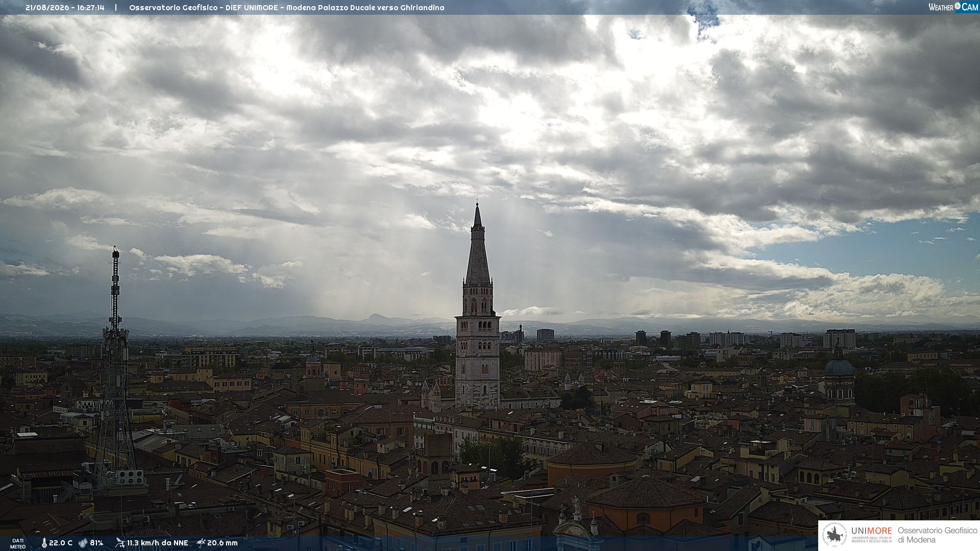
Task: Click the vertical separator bar after timestamp
Action: click(116, 8)
